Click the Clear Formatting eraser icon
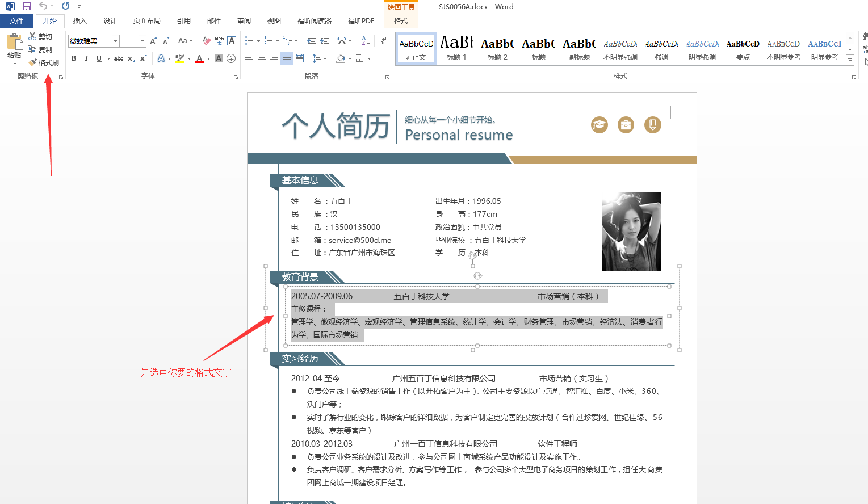The width and height of the screenshot is (868, 504). pyautogui.click(x=207, y=40)
